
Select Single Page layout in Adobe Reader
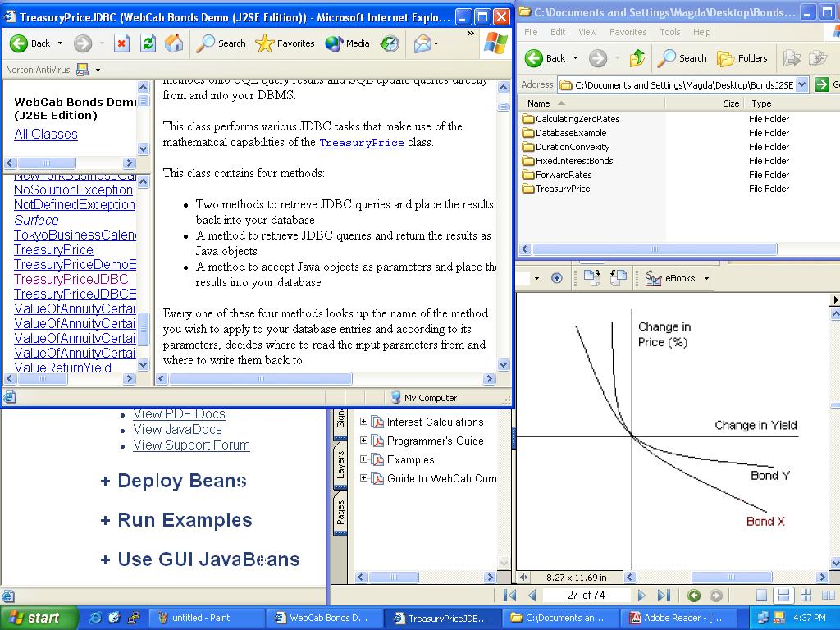click(x=761, y=596)
